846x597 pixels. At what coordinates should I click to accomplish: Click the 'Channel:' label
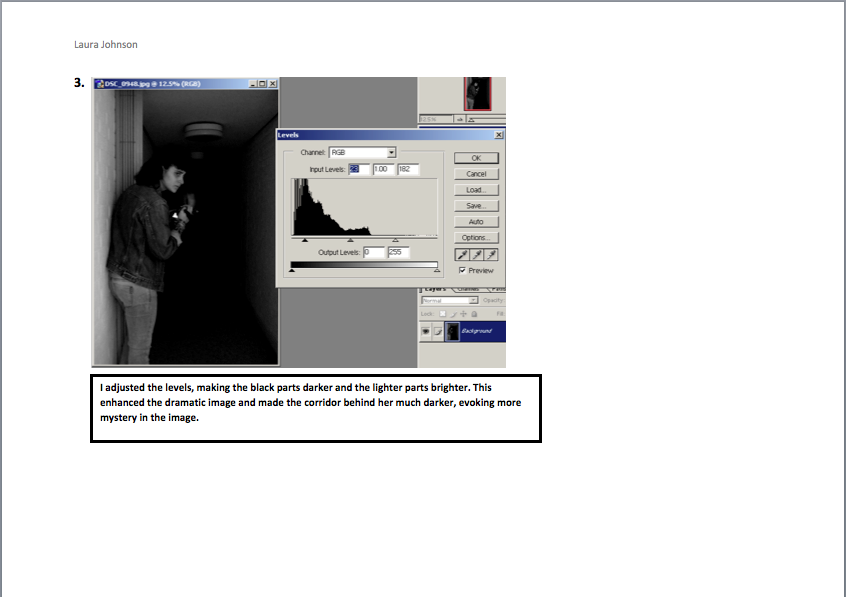pos(313,153)
